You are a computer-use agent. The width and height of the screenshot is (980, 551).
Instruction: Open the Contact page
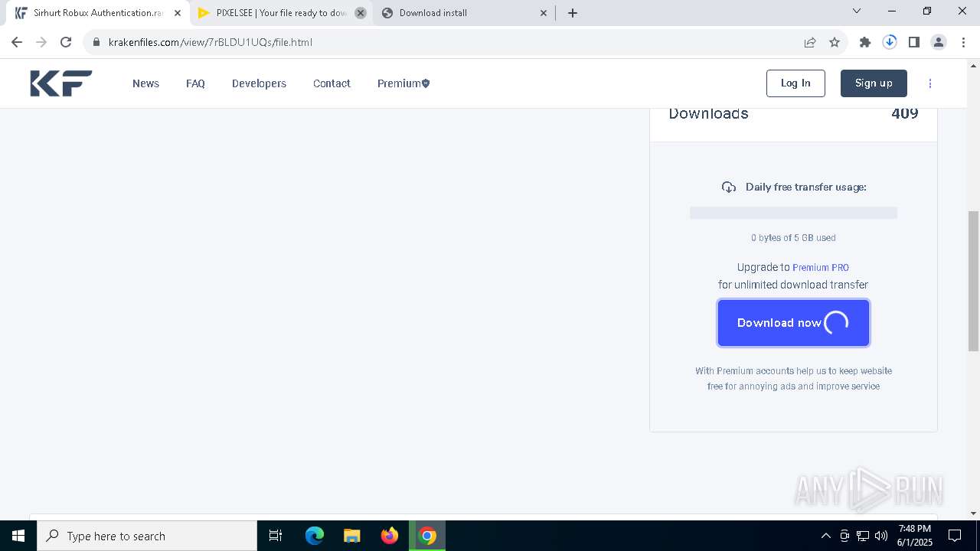[332, 83]
